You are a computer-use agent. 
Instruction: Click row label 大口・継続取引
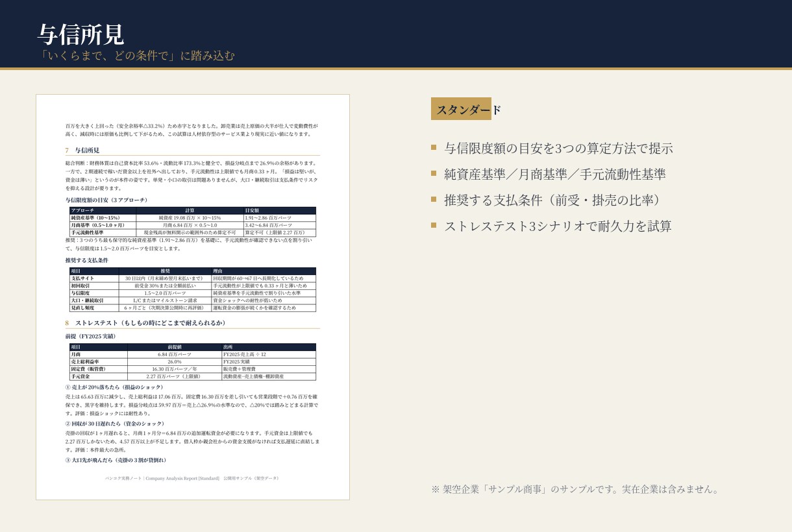point(94,300)
